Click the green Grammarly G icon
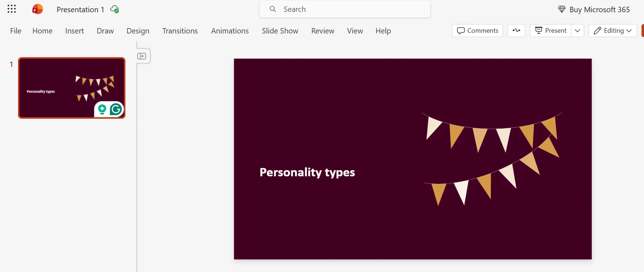Viewport: 644px width, 272px height. (x=116, y=109)
